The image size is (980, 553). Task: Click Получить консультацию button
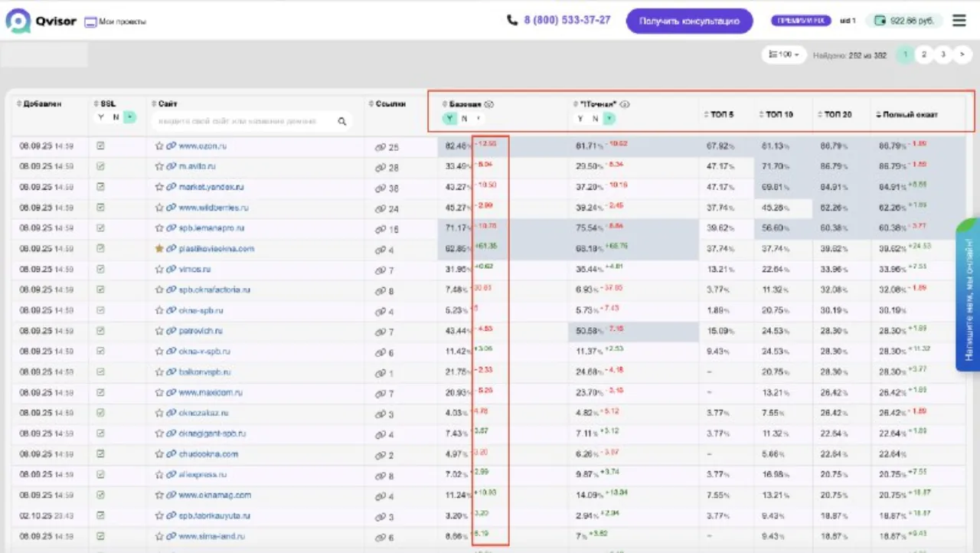point(689,21)
